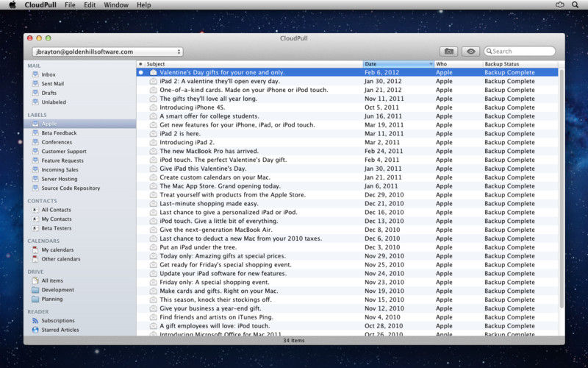Click the Planning folder icon
The width and height of the screenshot is (588, 368).
(x=35, y=299)
